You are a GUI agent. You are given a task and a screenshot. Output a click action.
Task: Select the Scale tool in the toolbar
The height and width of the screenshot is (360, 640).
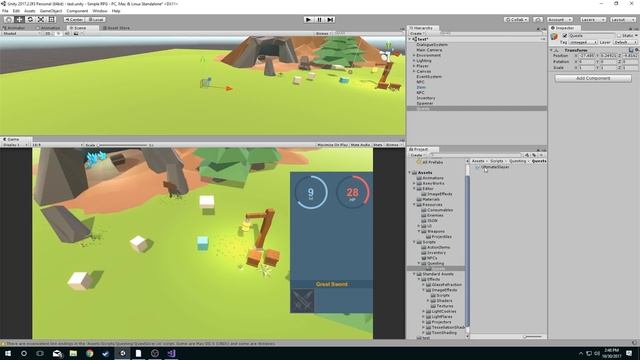[x=41, y=20]
